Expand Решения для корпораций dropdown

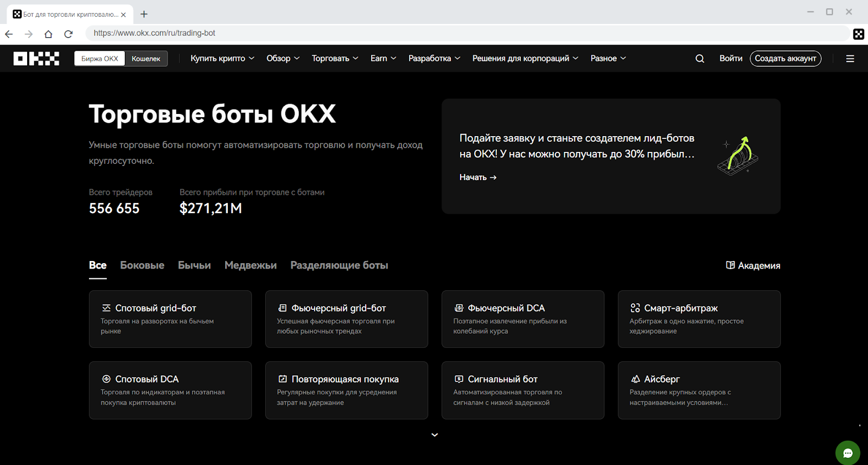click(526, 58)
